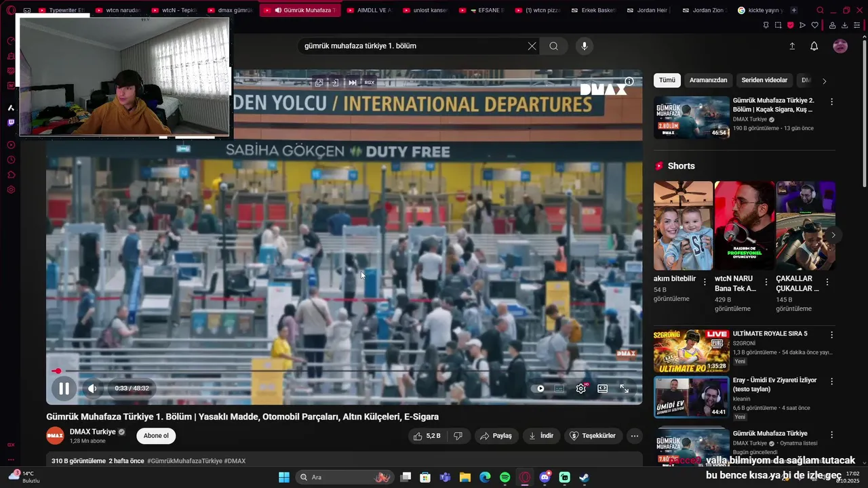This screenshot has width=868, height=488.
Task: Open the DMAX Turkiye channel link
Action: click(93, 432)
